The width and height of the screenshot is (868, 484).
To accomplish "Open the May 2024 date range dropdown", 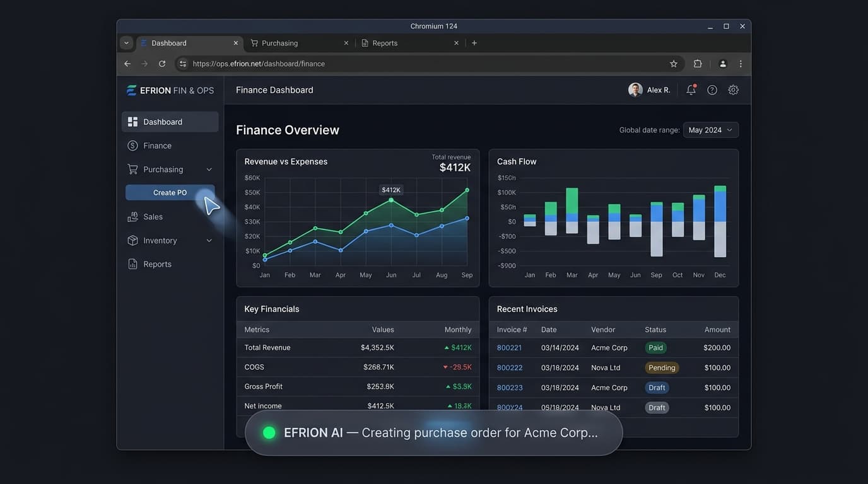I will (711, 130).
